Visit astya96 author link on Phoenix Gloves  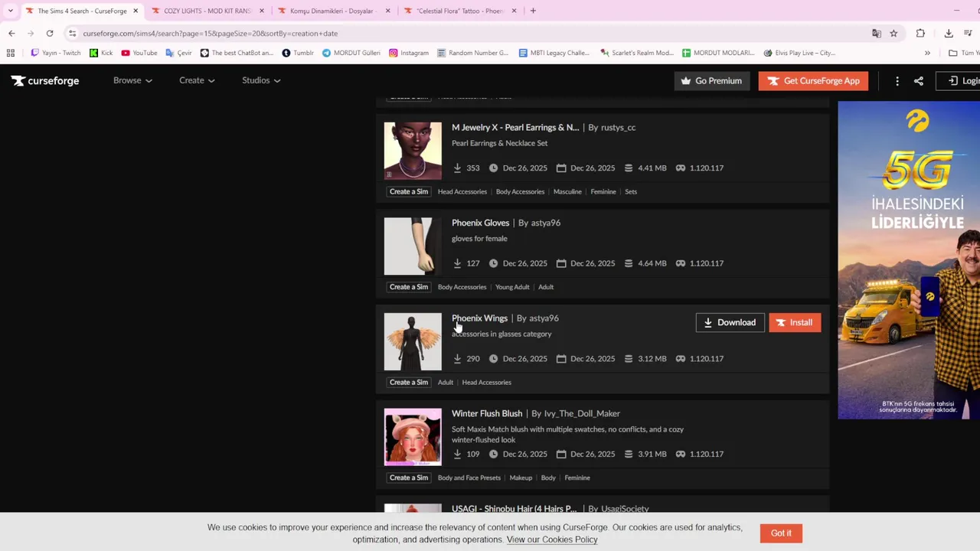point(545,223)
